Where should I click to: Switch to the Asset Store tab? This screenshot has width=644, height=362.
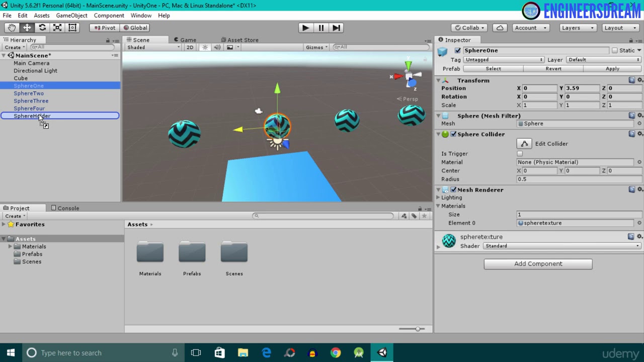[239, 40]
